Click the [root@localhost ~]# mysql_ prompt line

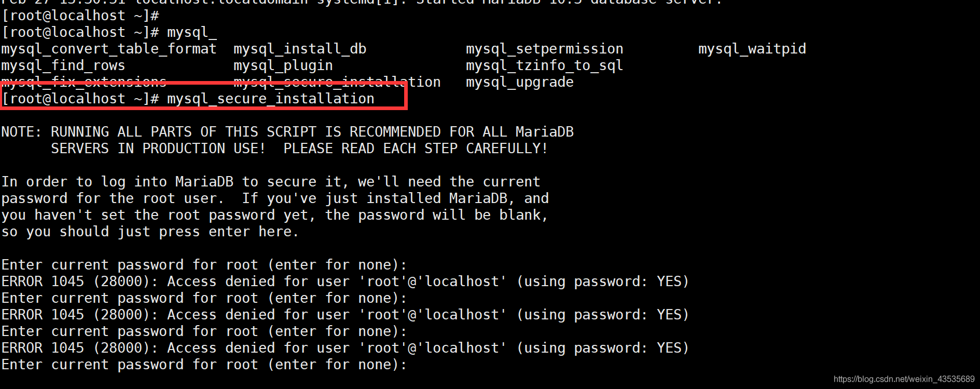pos(109,32)
